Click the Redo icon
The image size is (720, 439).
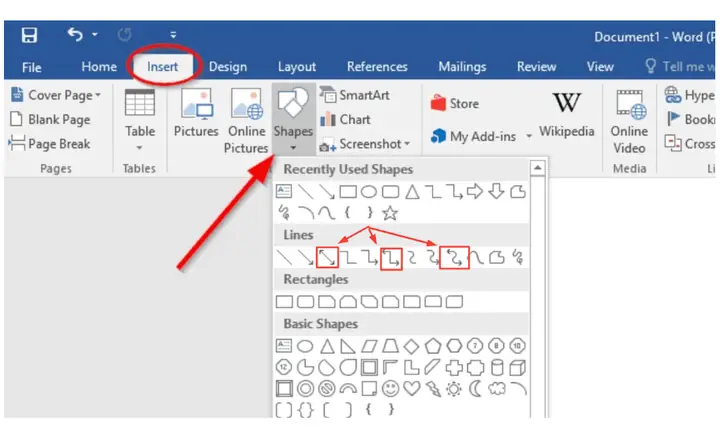[x=124, y=34]
